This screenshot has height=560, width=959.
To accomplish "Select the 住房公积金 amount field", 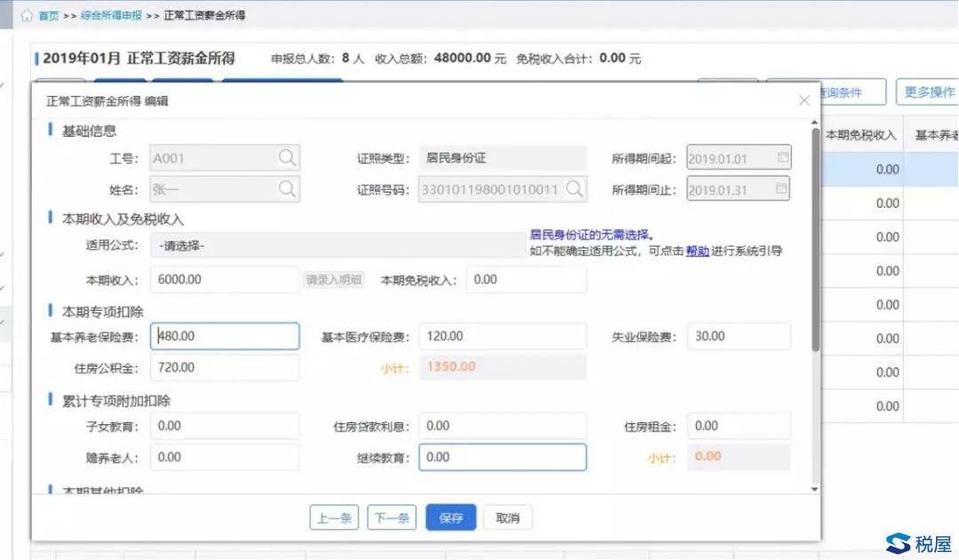I will tap(226, 367).
